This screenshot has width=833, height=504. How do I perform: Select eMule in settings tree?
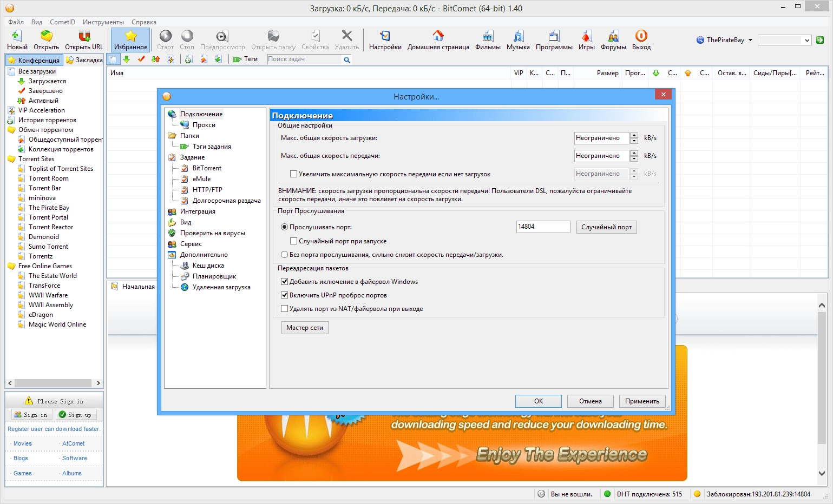click(201, 179)
